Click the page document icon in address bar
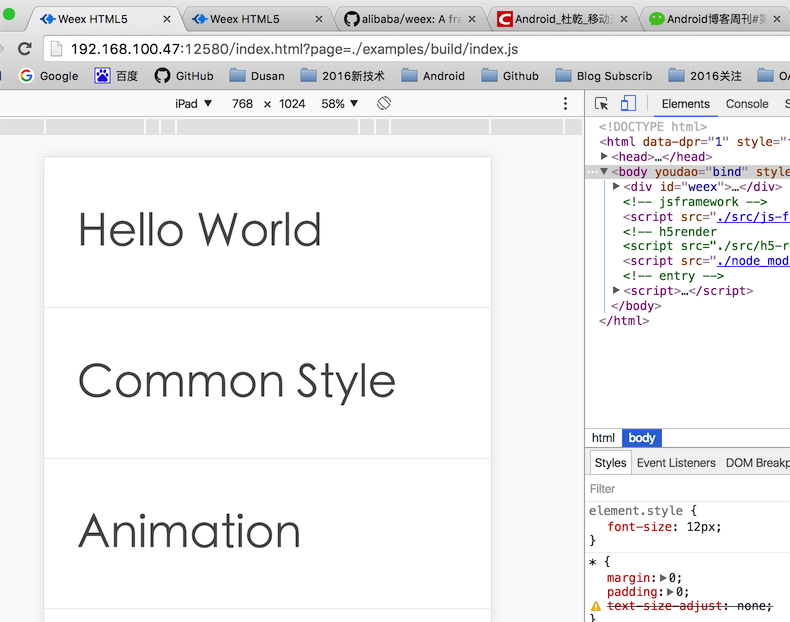Viewport: 790px width, 622px height. pyautogui.click(x=56, y=49)
